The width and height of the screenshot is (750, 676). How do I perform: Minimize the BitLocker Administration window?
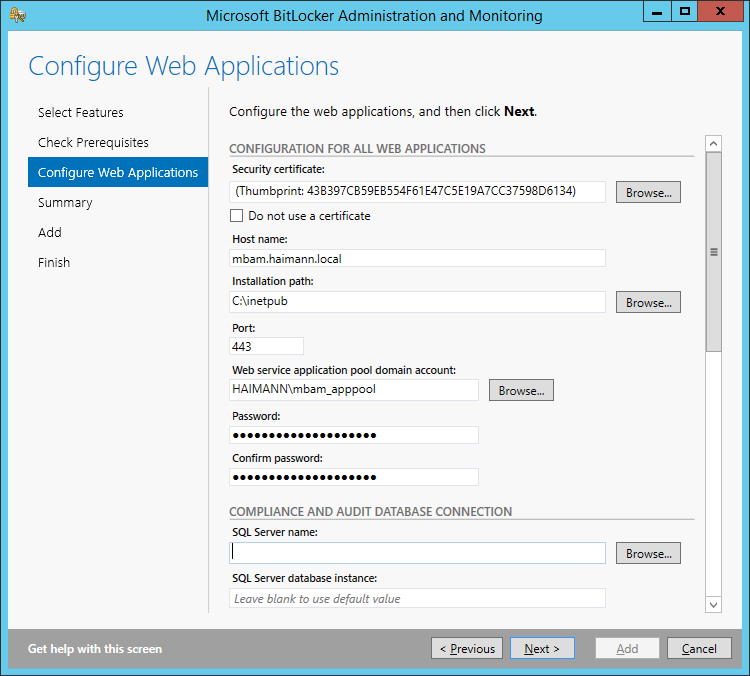(x=657, y=11)
